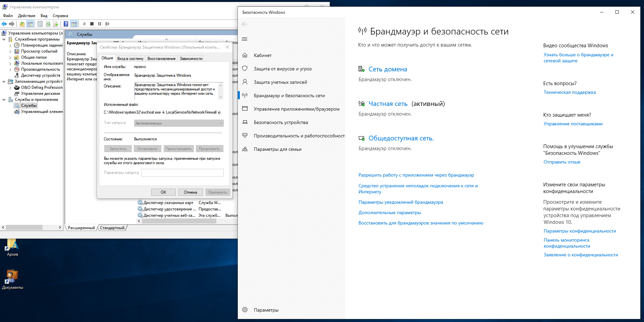Image resolution: width=644 pixels, height=322 pixels.
Task: Click the Дополнительные параметры link
Action: tap(390, 213)
